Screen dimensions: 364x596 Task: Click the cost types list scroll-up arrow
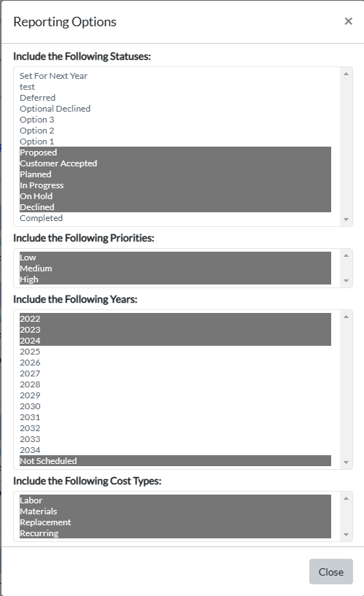click(346, 498)
